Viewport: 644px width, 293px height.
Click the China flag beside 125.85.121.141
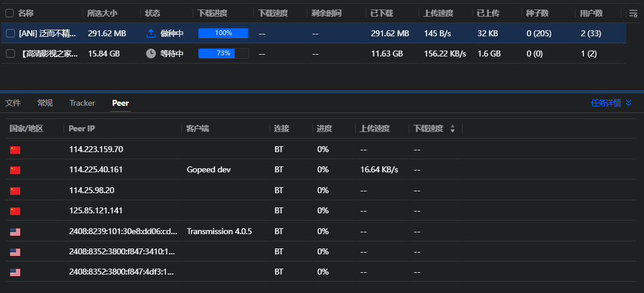(x=15, y=211)
